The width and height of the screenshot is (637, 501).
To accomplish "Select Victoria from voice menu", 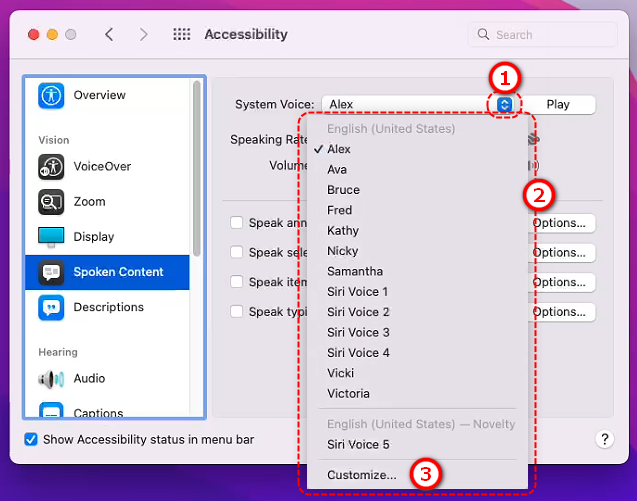I will coord(417,393).
